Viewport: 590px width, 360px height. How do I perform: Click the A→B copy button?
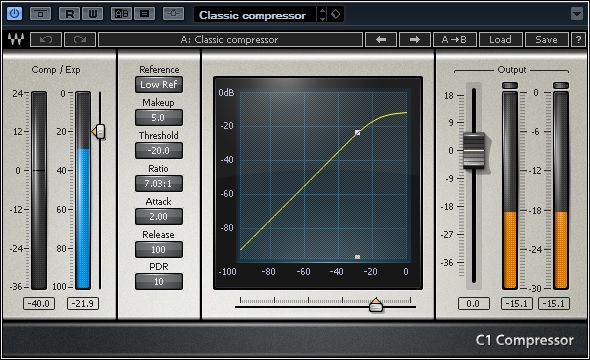[455, 39]
